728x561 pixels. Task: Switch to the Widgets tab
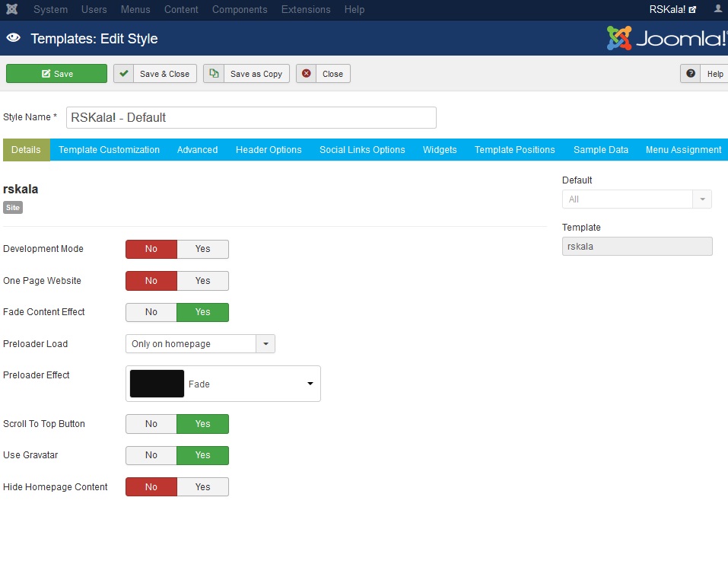point(440,150)
